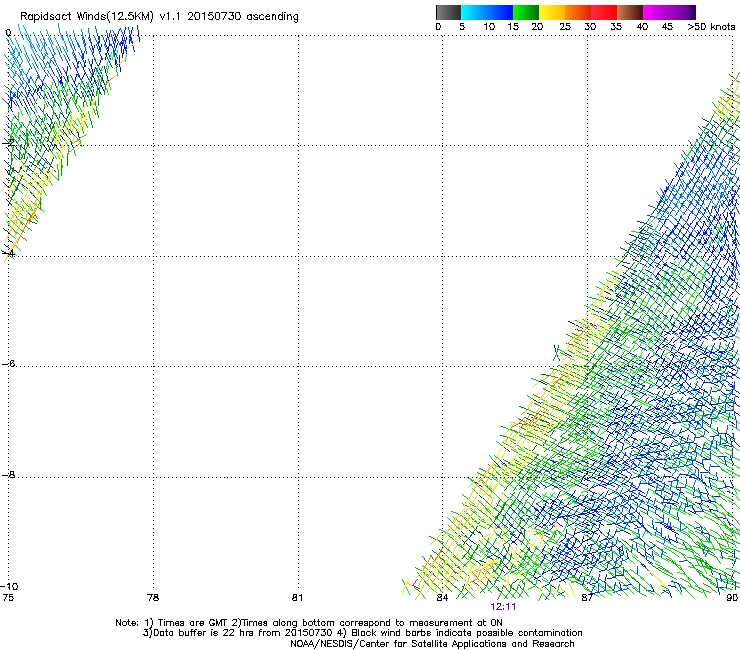The image size is (740, 650).
Task: Click latitude label -8 on left axis
Action: (9, 474)
